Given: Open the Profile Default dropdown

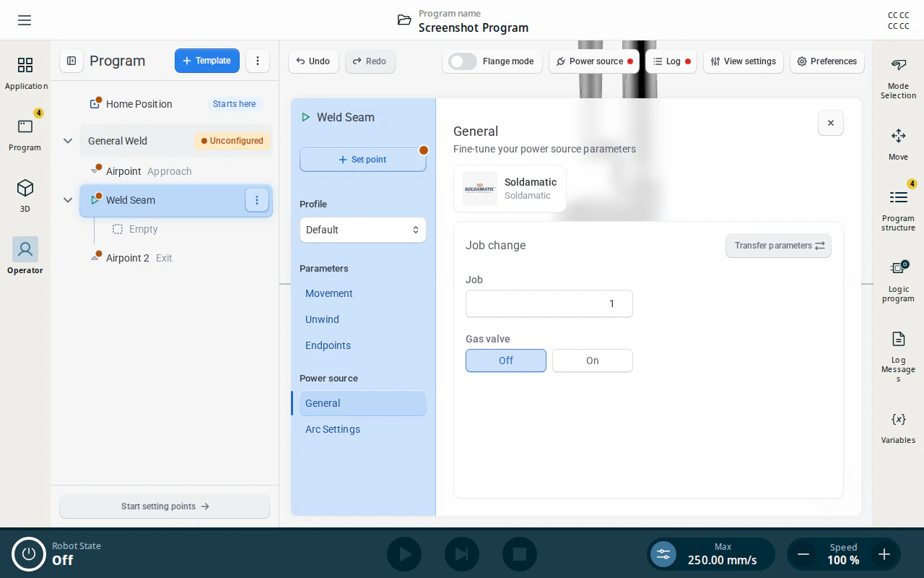Looking at the screenshot, I should 363,230.
